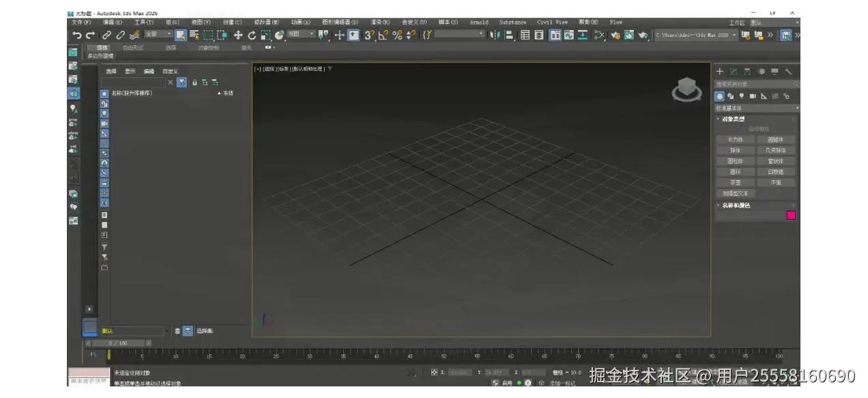Open the Render Setup teapot icon
The width and height of the screenshot is (868, 398).
(615, 35)
